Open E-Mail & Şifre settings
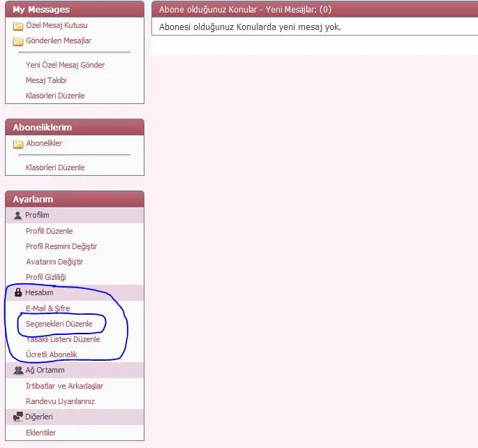 [x=48, y=308]
